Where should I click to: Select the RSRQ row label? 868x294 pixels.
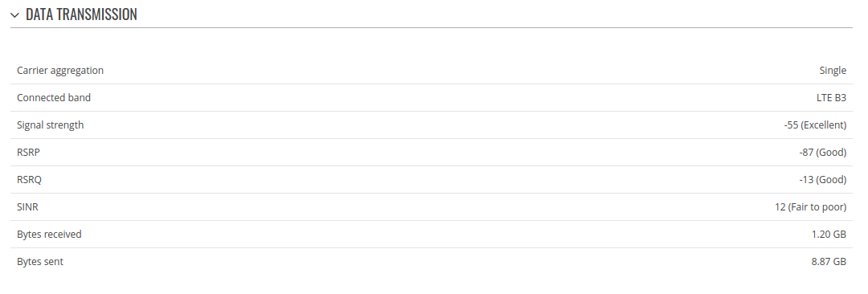30,180
